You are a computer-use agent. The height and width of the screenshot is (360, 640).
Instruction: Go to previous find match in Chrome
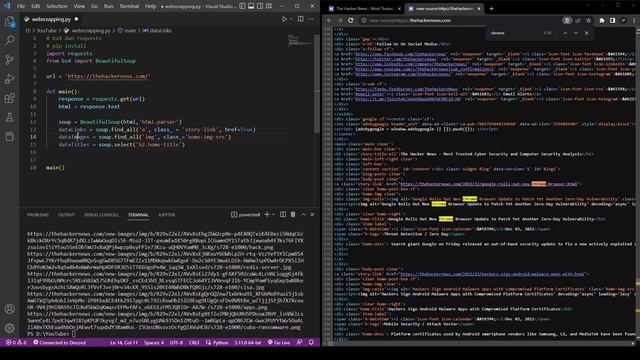coord(565,33)
